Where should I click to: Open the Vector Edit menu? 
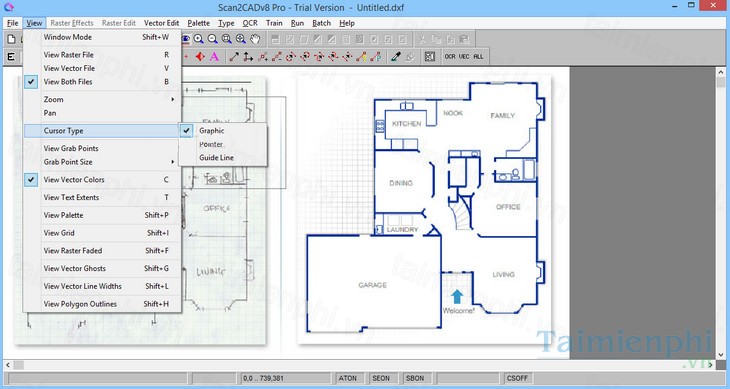161,23
